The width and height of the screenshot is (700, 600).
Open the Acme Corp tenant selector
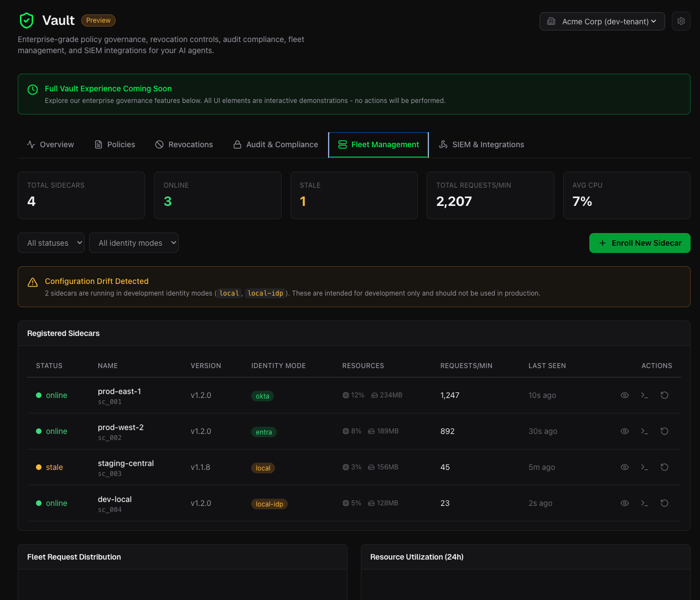[x=602, y=22]
